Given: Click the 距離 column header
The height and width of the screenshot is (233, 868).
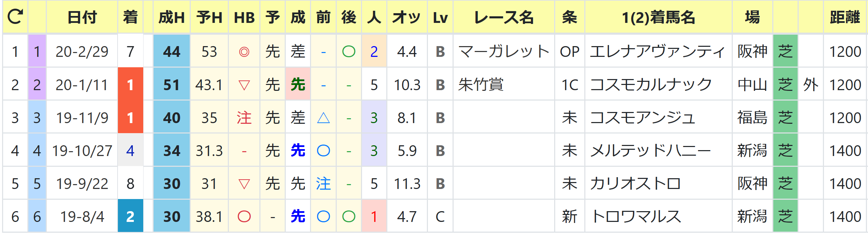Looking at the screenshot, I should (x=845, y=17).
